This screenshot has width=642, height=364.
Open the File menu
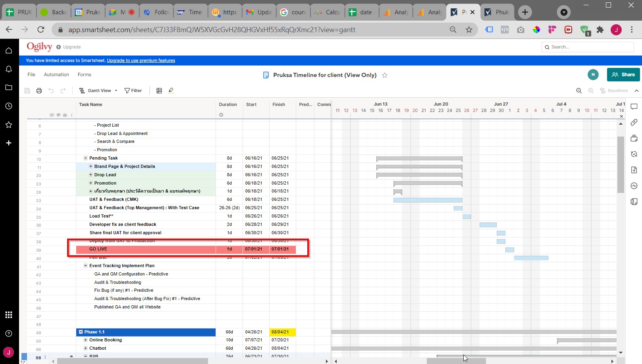pos(31,75)
